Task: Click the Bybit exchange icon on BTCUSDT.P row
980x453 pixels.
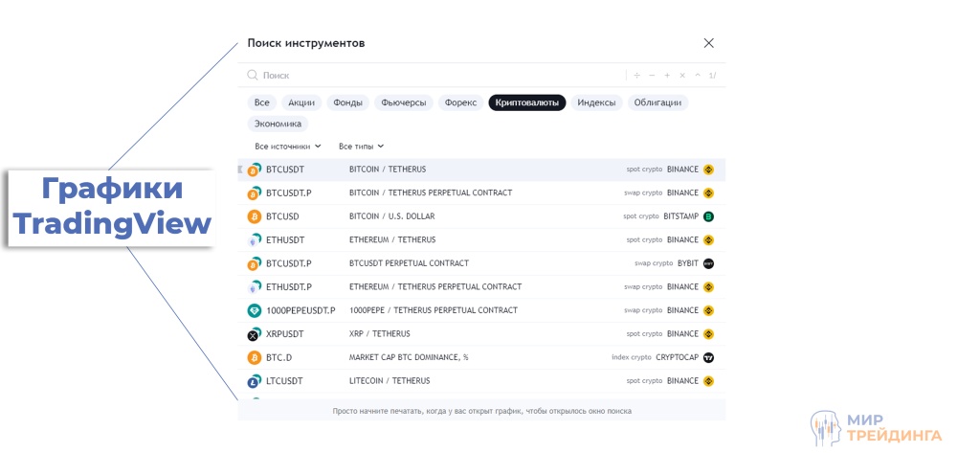Action: click(708, 263)
